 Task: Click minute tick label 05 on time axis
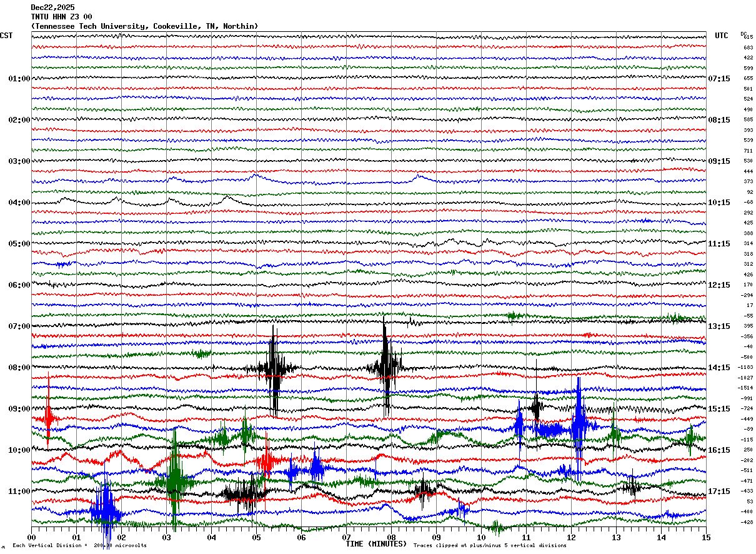tap(257, 538)
